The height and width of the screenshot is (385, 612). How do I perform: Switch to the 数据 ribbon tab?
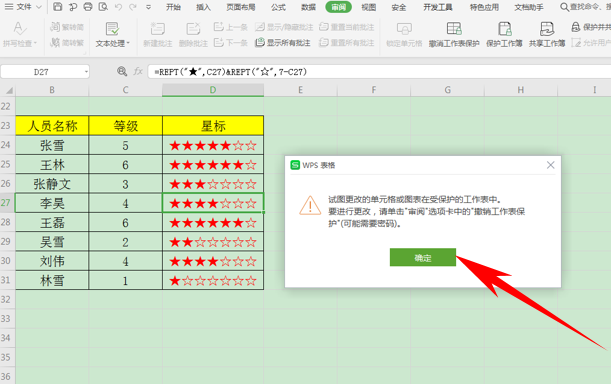[308, 7]
